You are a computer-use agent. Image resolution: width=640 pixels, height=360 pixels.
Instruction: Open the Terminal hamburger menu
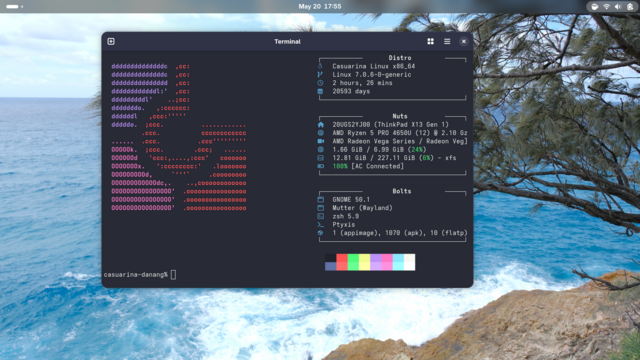point(447,41)
